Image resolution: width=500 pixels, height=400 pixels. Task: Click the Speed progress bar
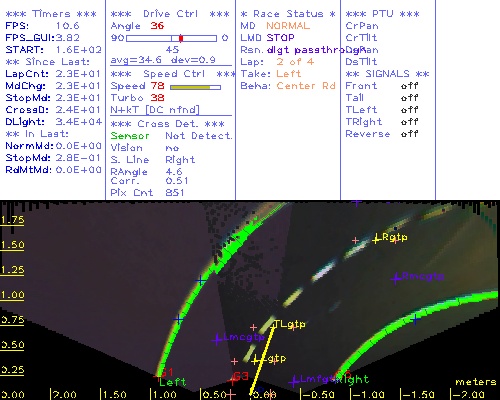195,87
